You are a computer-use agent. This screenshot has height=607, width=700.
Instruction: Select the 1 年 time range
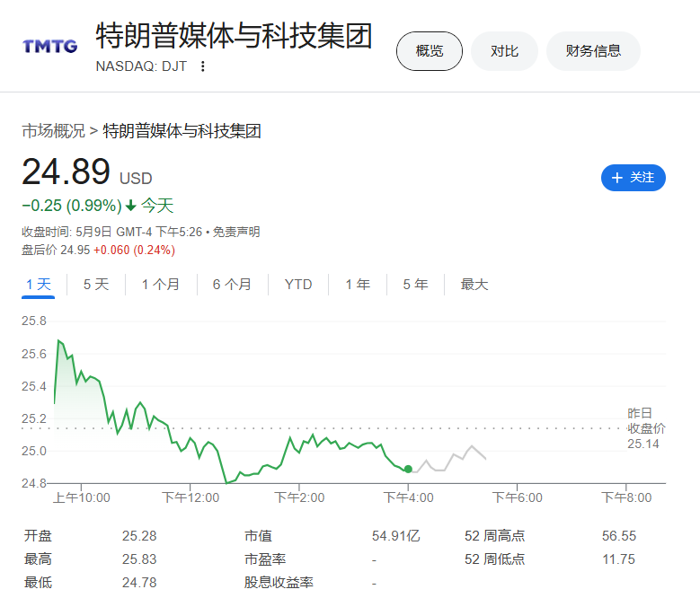[x=358, y=285]
